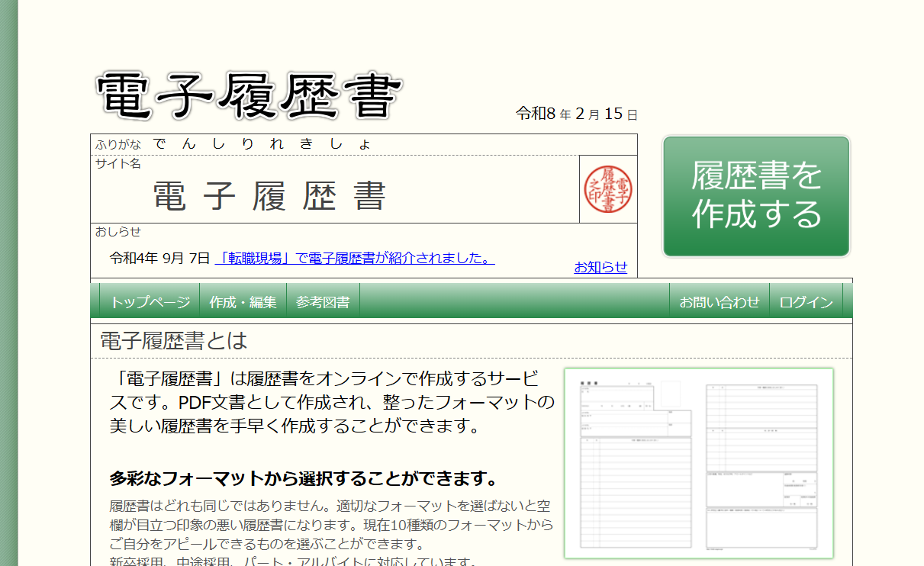
Task: Click the intro paragraph mentioning PDF文書
Action: coord(332,402)
